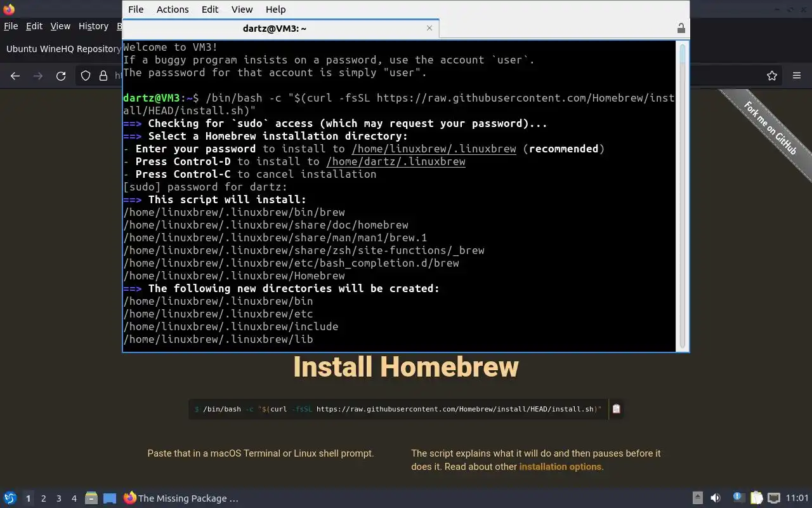
Task: Open Firefox hamburger application menu
Action: pyautogui.click(x=797, y=76)
